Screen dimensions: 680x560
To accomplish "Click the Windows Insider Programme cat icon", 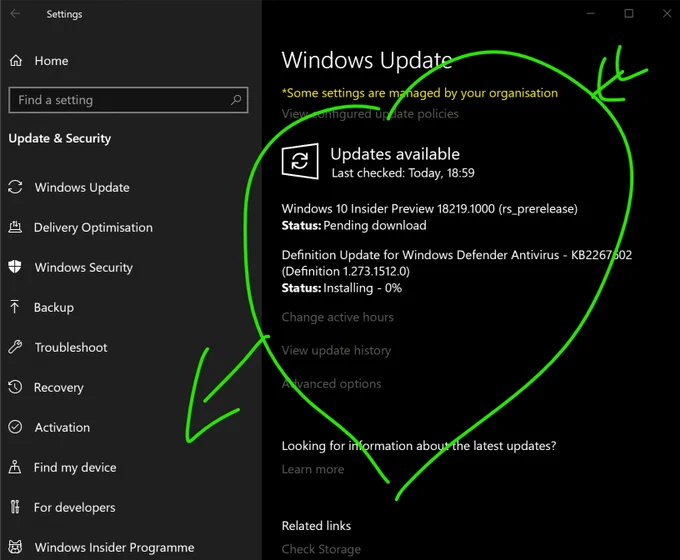I will pos(15,547).
